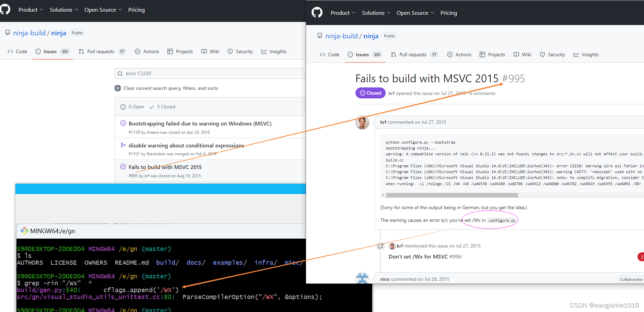Click GitHub logo in right window

pyautogui.click(x=317, y=13)
